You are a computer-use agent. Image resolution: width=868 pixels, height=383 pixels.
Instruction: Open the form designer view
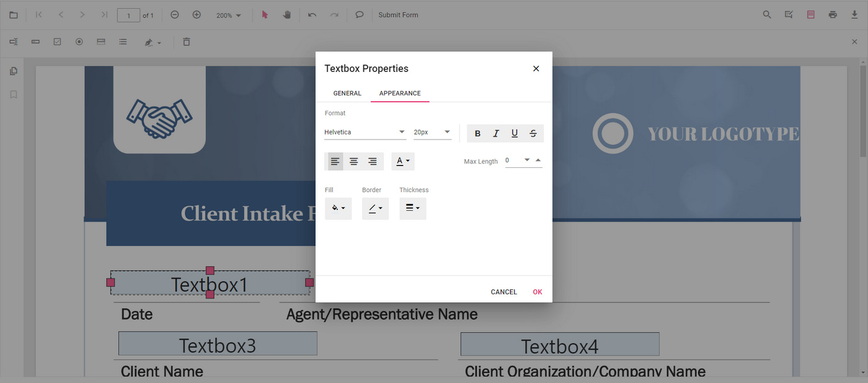click(810, 14)
